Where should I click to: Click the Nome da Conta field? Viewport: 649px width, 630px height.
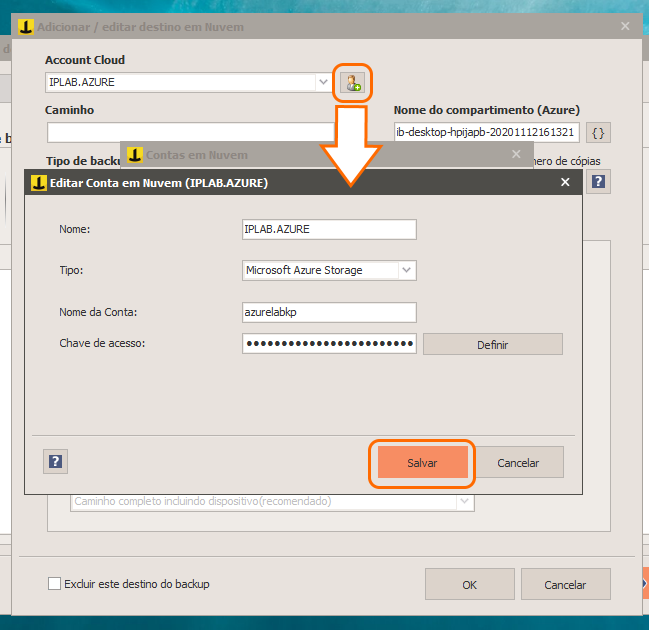click(329, 312)
